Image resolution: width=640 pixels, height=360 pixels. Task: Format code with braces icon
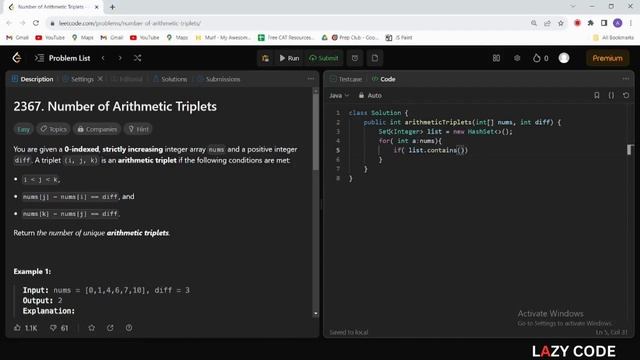point(611,95)
